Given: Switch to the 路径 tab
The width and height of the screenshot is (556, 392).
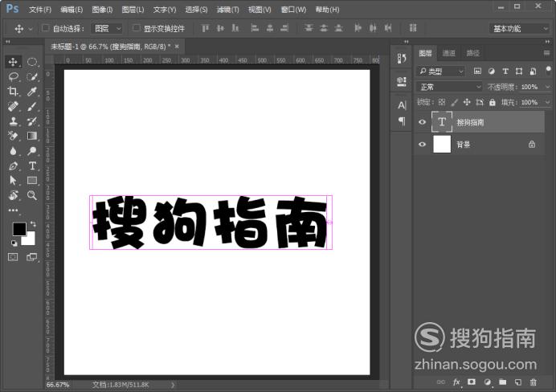Looking at the screenshot, I should [472, 53].
